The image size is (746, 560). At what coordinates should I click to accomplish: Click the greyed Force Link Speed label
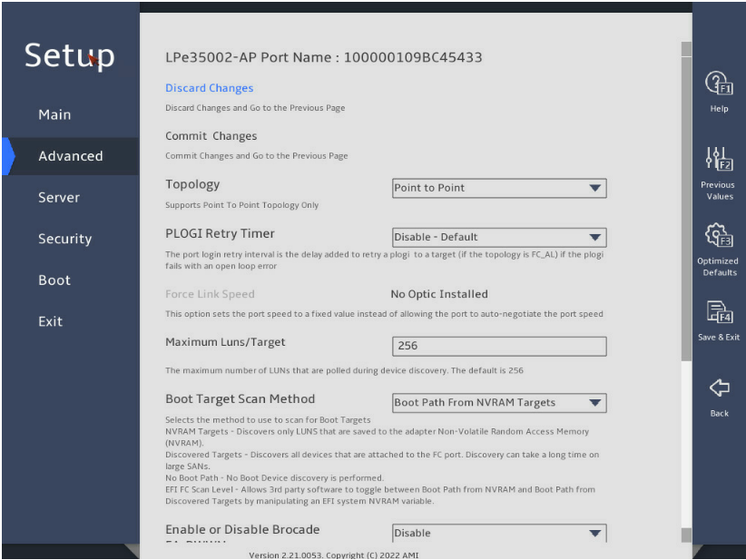(210, 294)
